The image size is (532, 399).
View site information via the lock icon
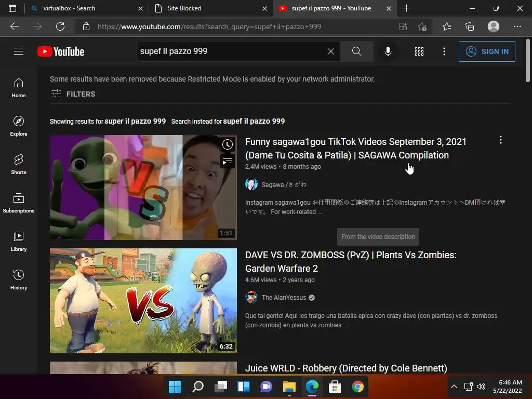click(x=86, y=26)
